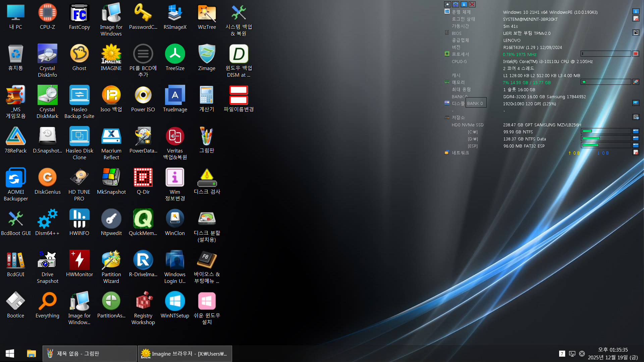Screen dimensions: 644x362
Task: Click the C: drive usage bar
Action: 606,131
